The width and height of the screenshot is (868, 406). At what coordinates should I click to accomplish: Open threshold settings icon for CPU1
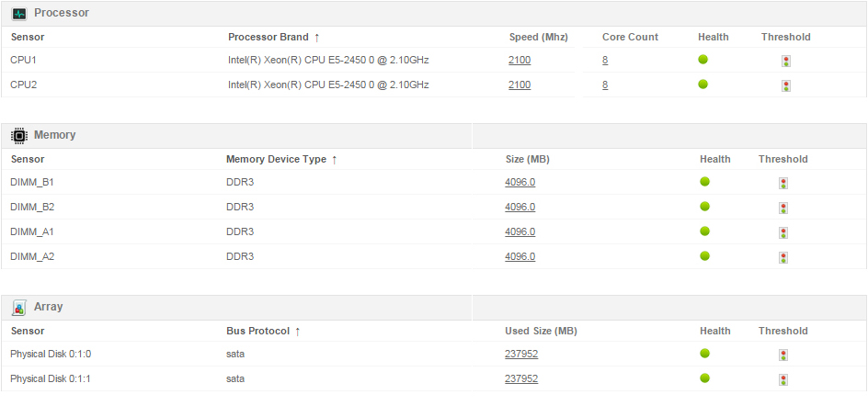(x=785, y=62)
